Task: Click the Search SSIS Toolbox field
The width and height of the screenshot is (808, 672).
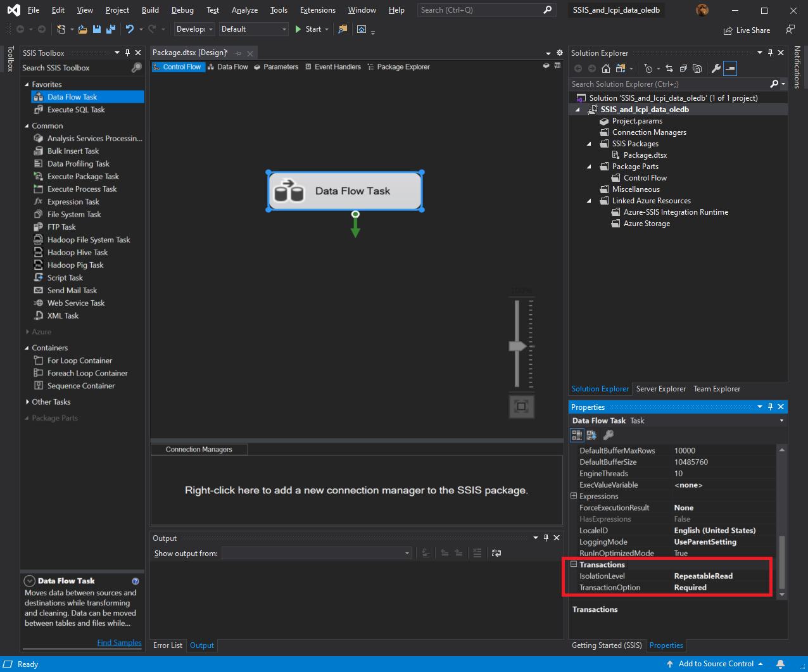Action: 76,68
